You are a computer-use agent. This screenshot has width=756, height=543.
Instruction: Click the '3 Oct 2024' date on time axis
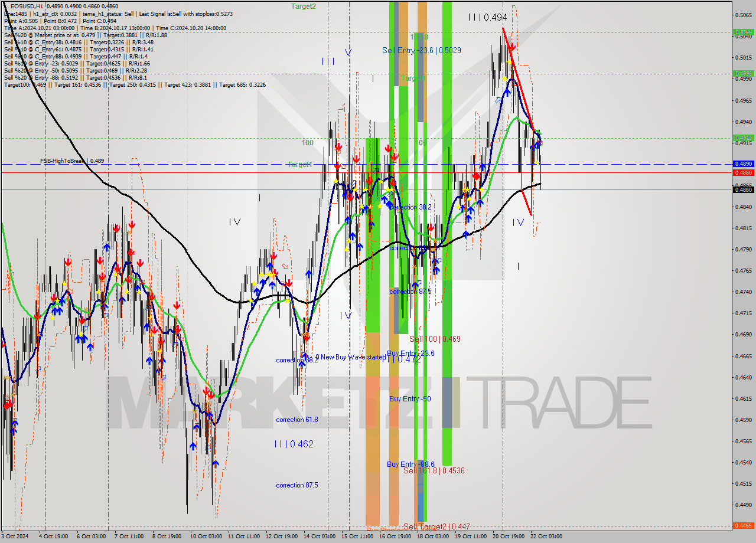coord(15,537)
